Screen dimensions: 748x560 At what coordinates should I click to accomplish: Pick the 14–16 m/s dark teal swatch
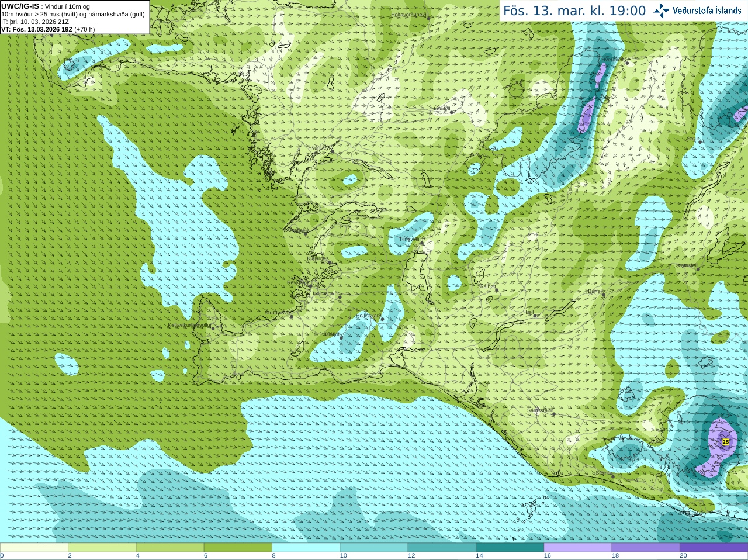[510, 548]
